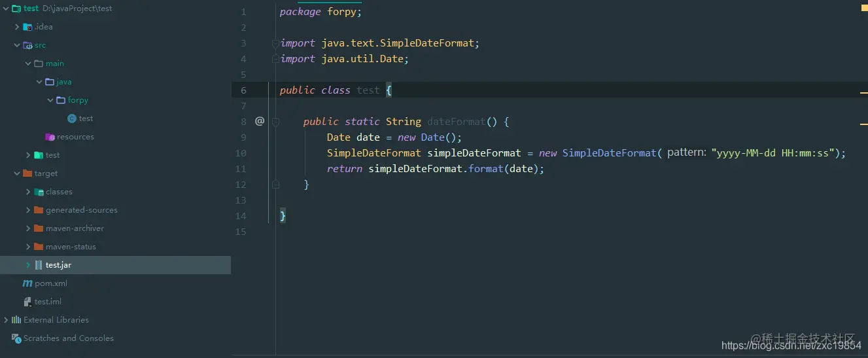
Task: Expand the test.jar archive chevron
Action: pyautogui.click(x=28, y=265)
